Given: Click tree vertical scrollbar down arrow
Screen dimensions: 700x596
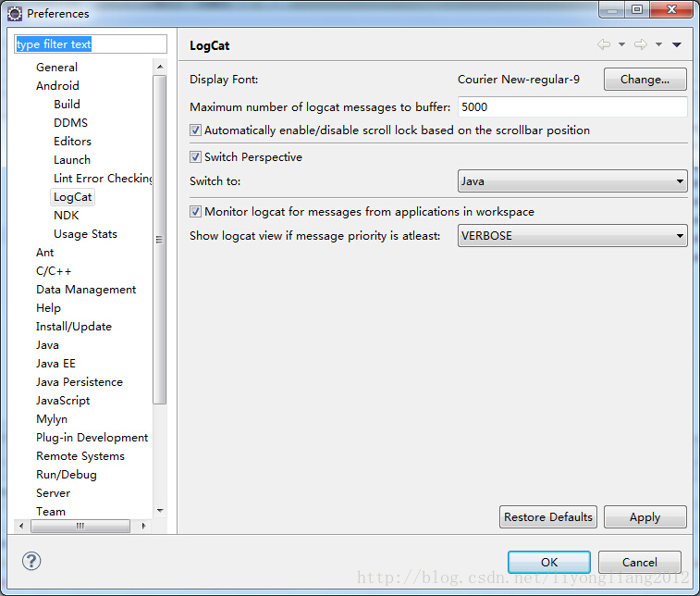Looking at the screenshot, I should click(x=160, y=511).
